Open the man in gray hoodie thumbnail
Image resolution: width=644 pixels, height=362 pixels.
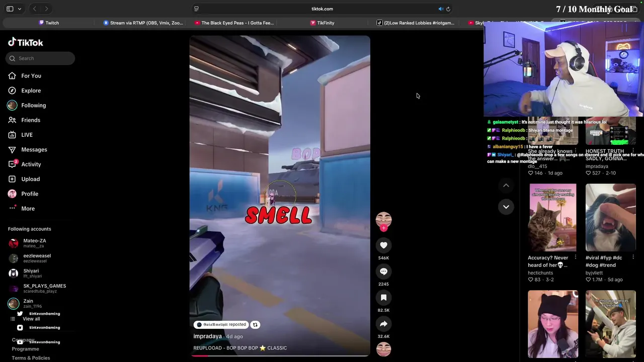[x=611, y=324]
